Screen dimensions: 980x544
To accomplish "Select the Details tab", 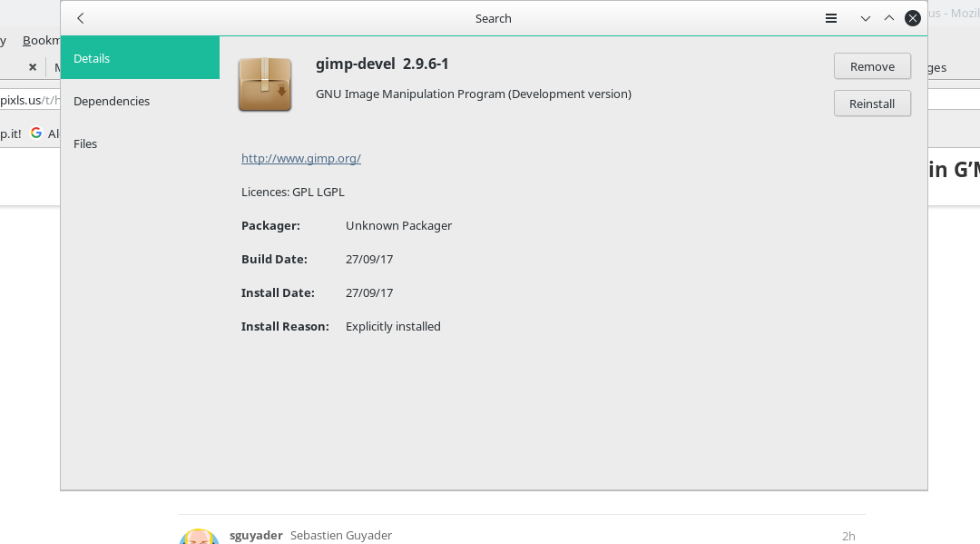I will pos(140,58).
